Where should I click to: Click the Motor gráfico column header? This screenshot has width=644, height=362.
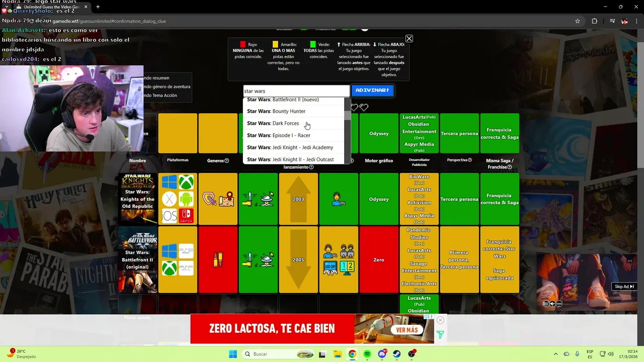click(379, 161)
